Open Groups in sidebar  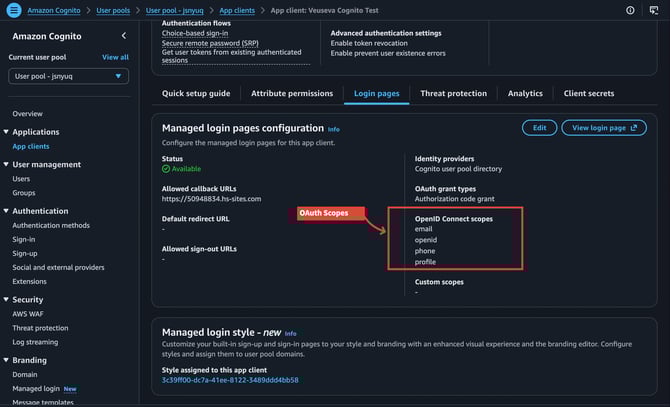pos(24,193)
